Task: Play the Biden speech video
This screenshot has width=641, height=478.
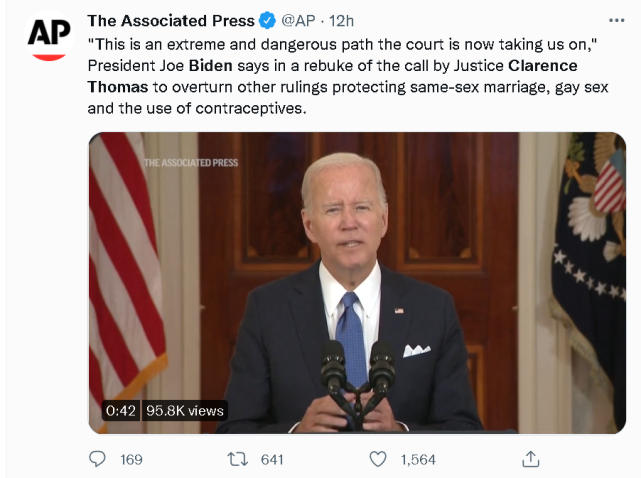Action: pyautogui.click(x=357, y=282)
